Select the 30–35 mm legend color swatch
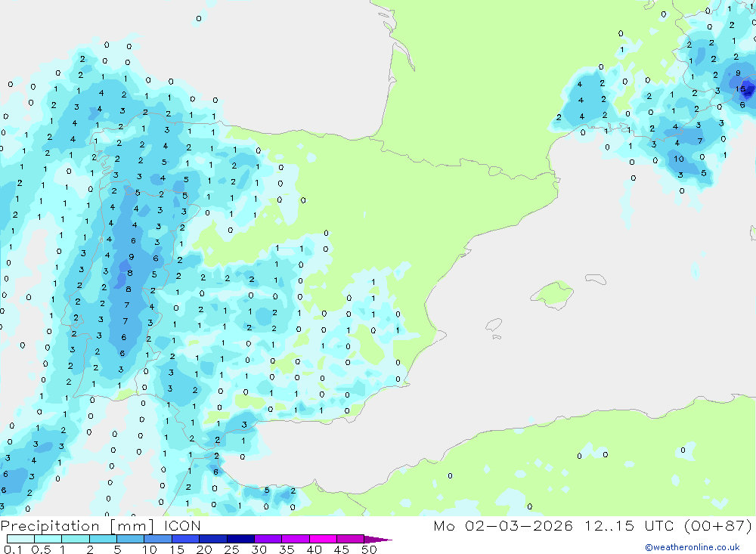This screenshot has height=554, width=756. click(x=268, y=539)
